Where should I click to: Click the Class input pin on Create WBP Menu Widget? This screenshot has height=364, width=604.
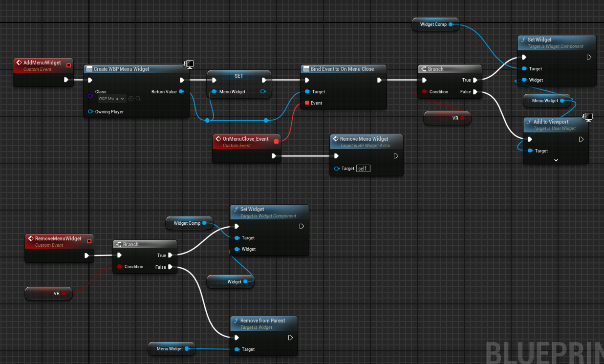tap(91, 96)
